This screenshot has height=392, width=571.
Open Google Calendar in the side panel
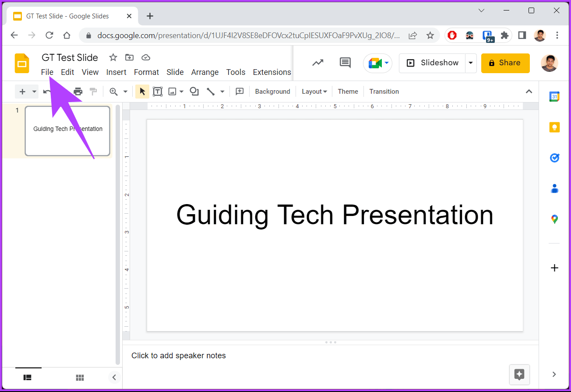pyautogui.click(x=554, y=96)
